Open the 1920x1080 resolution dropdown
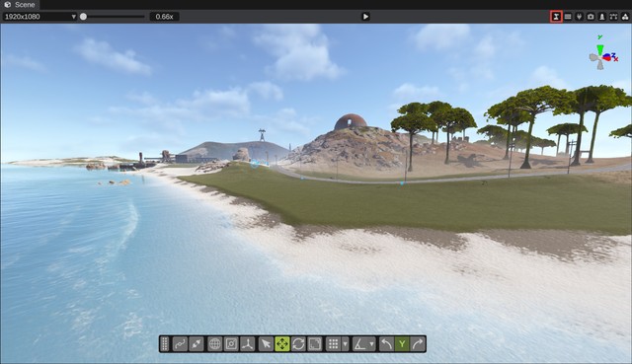Viewport: 632px width, 364px height. pyautogui.click(x=39, y=17)
